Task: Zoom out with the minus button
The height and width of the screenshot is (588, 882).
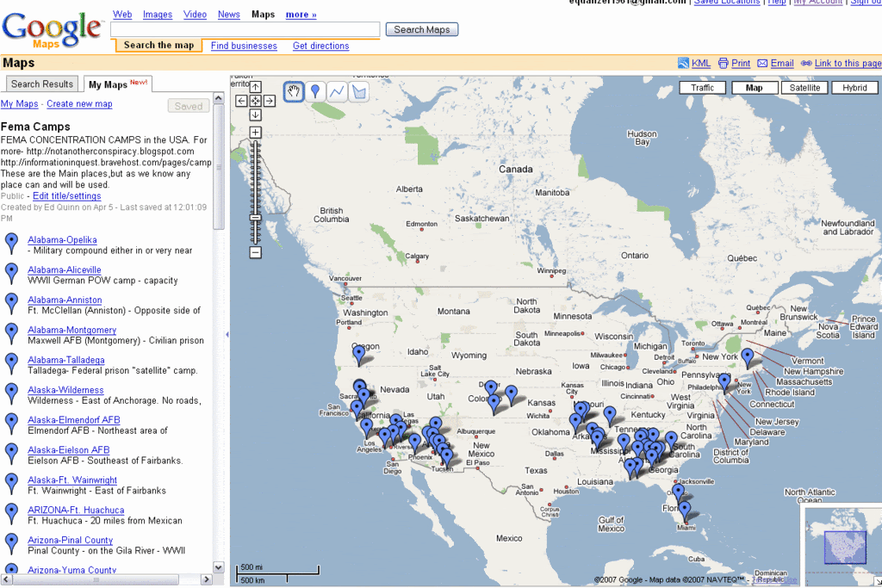Action: coord(255,252)
